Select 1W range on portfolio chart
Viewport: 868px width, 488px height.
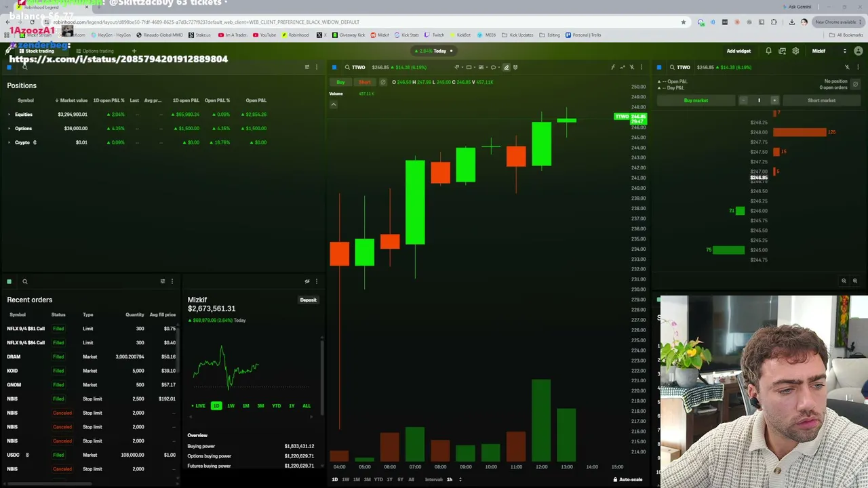pyautogui.click(x=231, y=406)
